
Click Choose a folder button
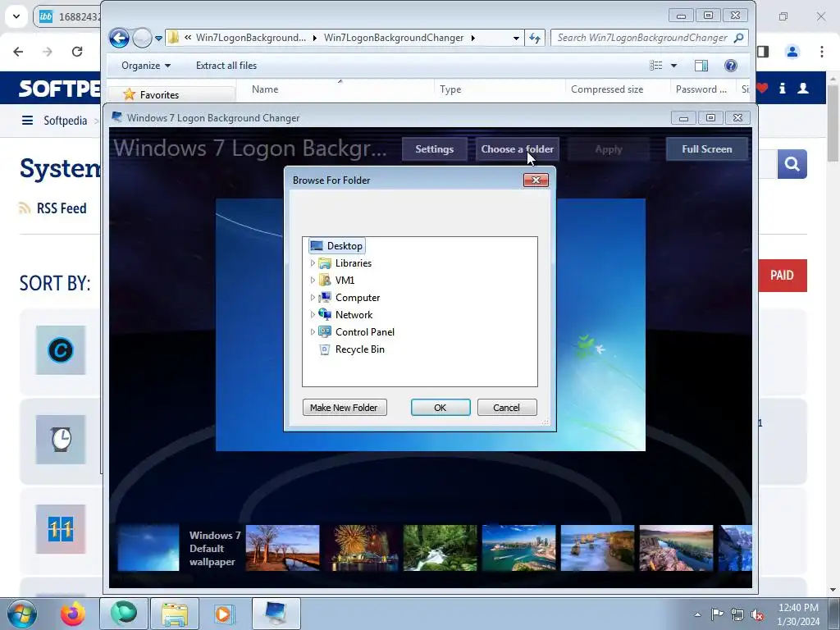pyautogui.click(x=517, y=149)
